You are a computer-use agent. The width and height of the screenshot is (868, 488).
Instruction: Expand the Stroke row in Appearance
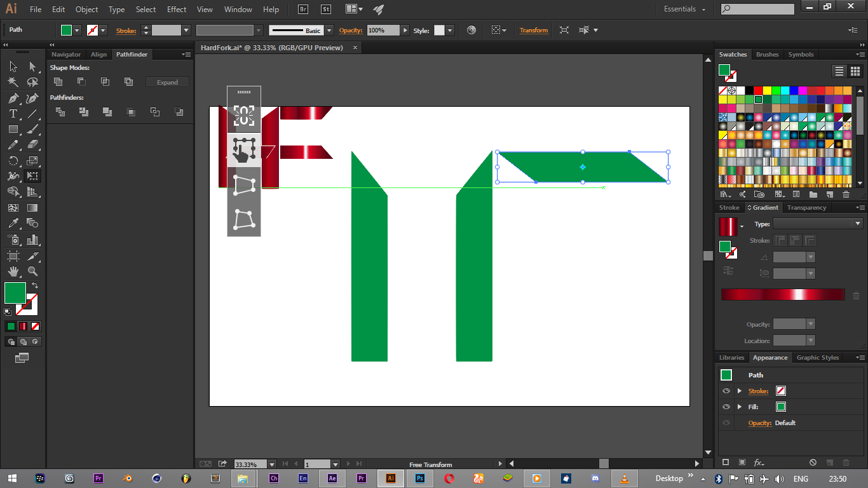coord(739,391)
